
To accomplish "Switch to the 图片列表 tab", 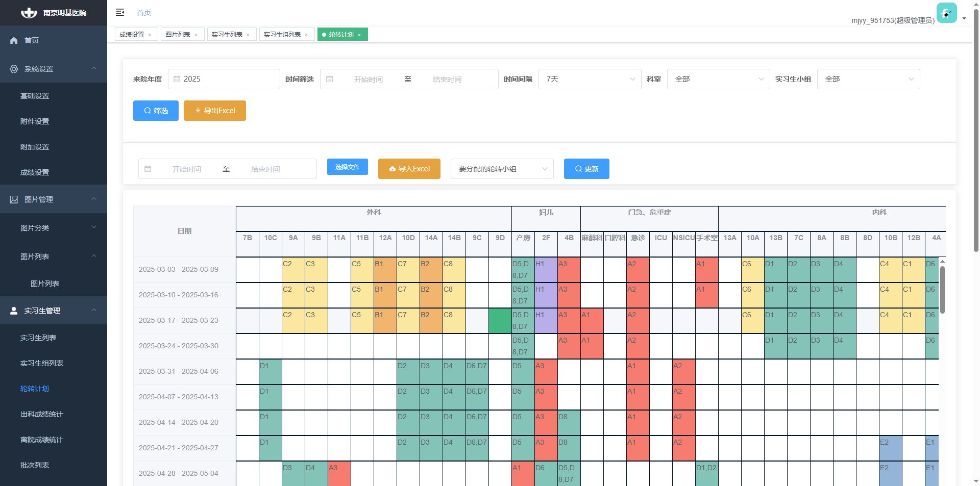I will click(178, 34).
